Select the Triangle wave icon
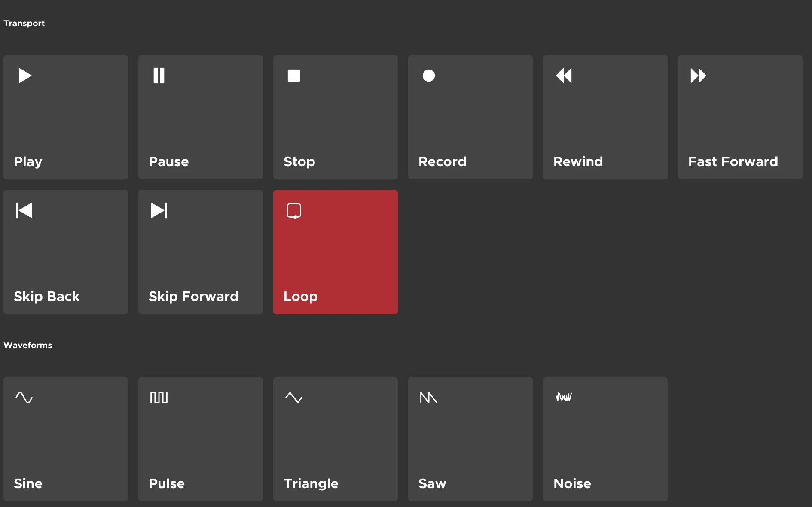This screenshot has height=507, width=812. click(x=294, y=398)
